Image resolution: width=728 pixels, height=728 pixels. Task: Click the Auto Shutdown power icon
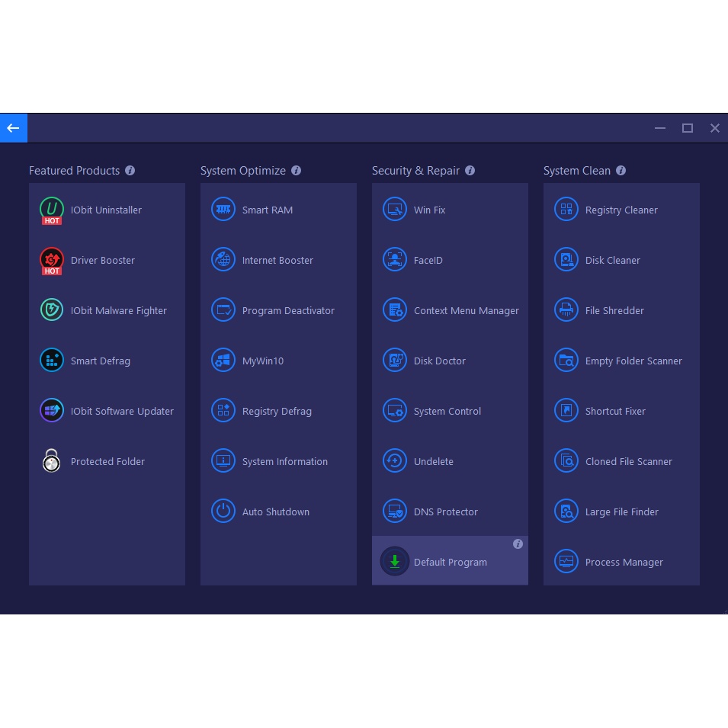223,512
